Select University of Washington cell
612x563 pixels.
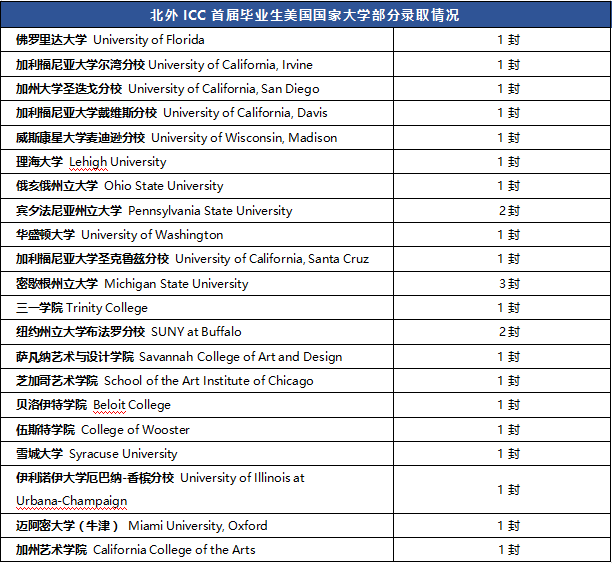click(x=197, y=235)
